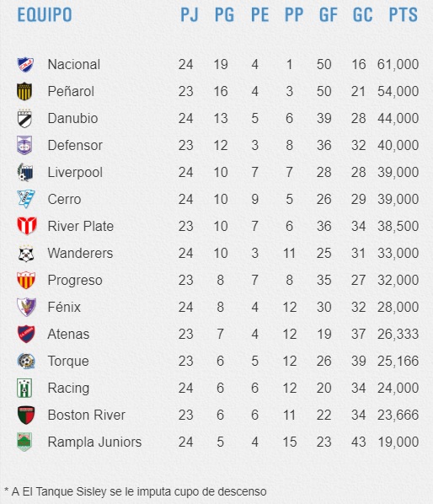Open the Torque team name
The image size is (433, 504).
(68, 361)
